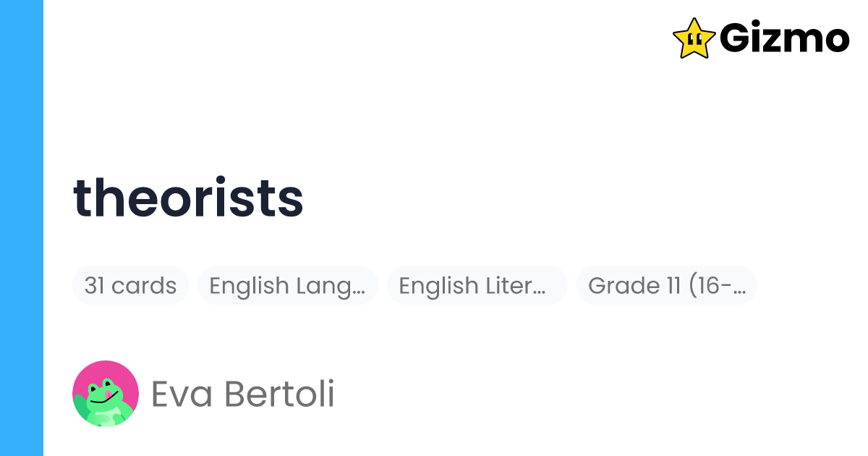The image size is (868, 456).
Task: Click the word "cards" in the first chip
Action: click(x=144, y=285)
